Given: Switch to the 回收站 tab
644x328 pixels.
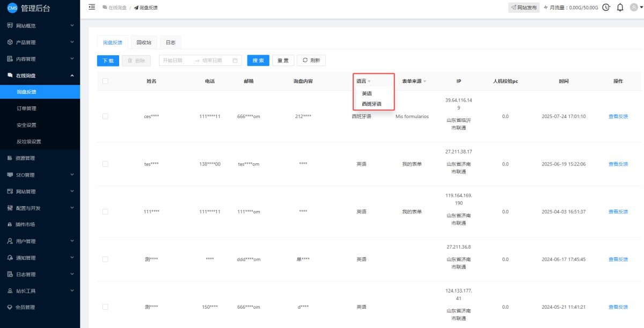Looking at the screenshot, I should click(x=144, y=42).
